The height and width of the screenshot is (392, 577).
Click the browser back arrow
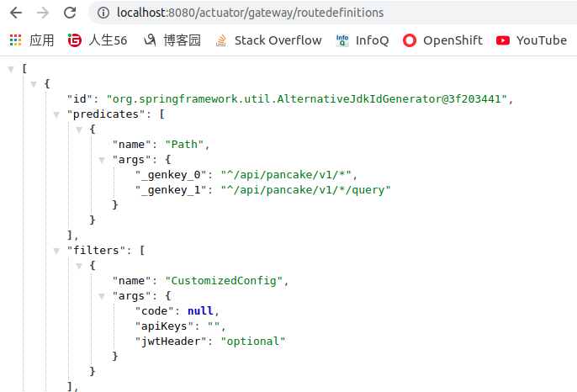tap(16, 13)
